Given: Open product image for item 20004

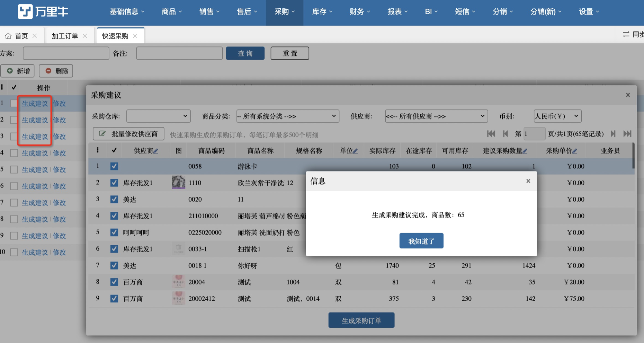Looking at the screenshot, I should coord(179,282).
